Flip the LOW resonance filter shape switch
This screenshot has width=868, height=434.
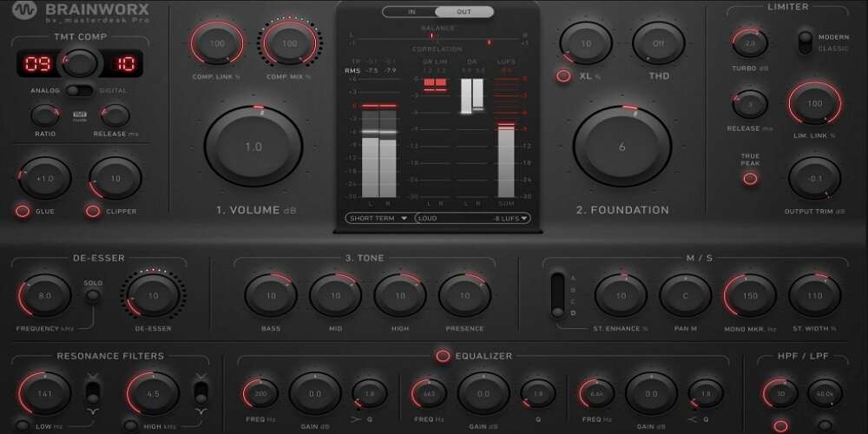(93, 392)
